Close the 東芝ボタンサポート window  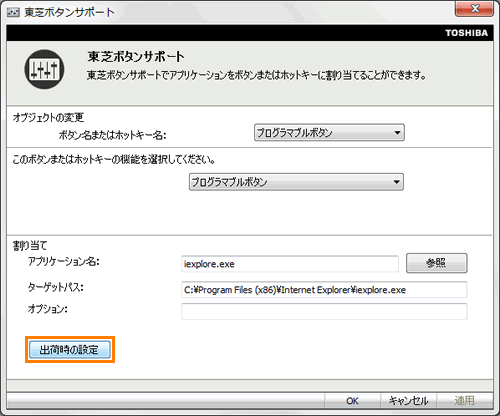coord(474,8)
